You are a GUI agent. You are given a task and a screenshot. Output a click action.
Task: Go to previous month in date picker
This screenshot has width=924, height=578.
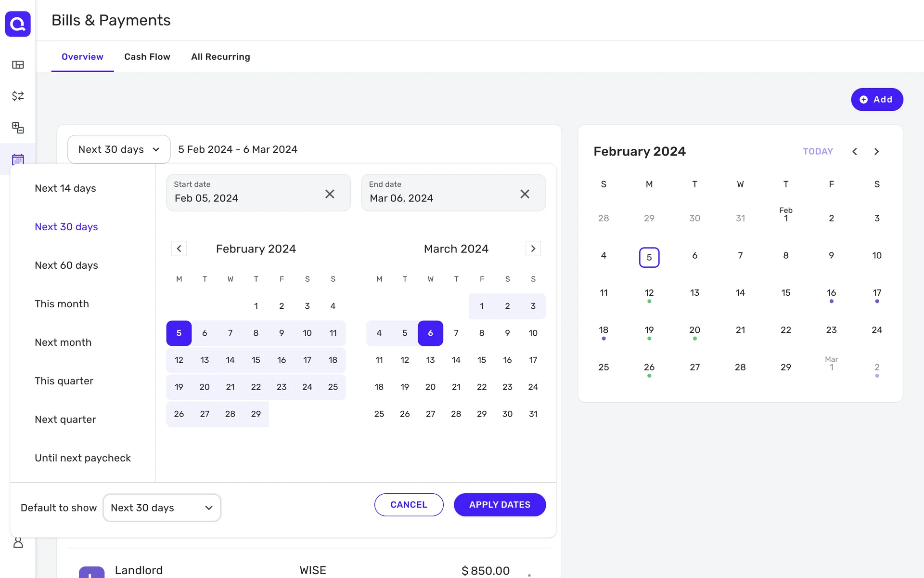tap(179, 249)
